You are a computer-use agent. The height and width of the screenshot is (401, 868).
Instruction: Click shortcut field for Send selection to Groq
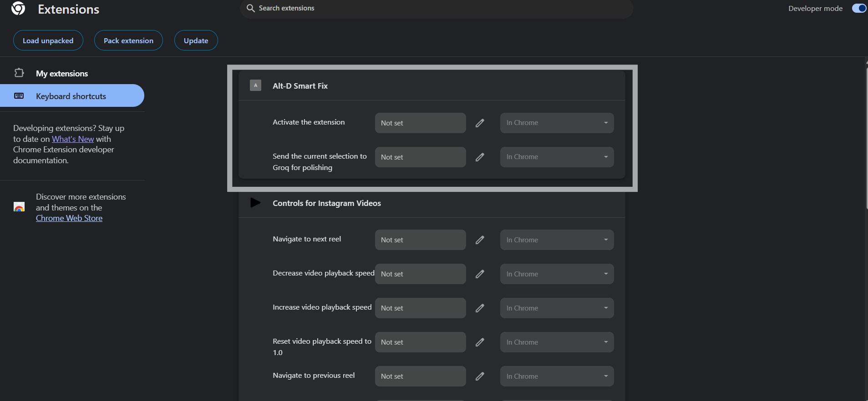click(420, 157)
